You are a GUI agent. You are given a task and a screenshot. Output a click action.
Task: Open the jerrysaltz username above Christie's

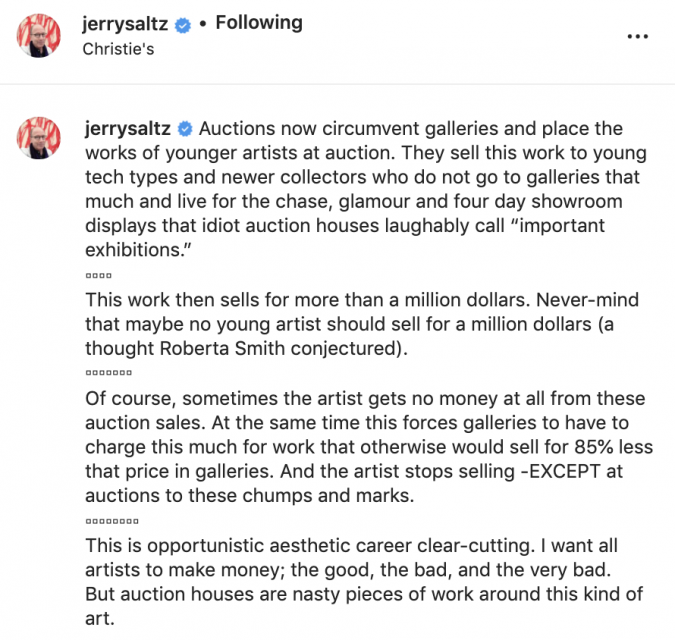125,24
